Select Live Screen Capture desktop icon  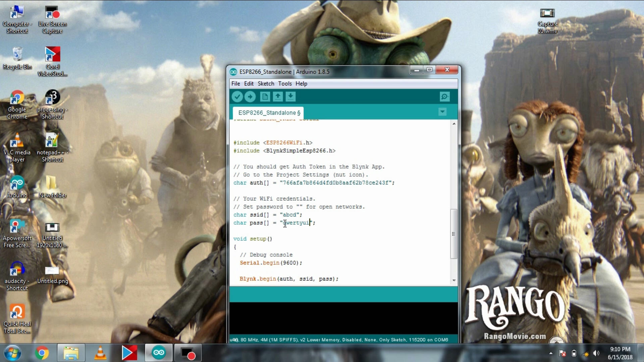52,19
